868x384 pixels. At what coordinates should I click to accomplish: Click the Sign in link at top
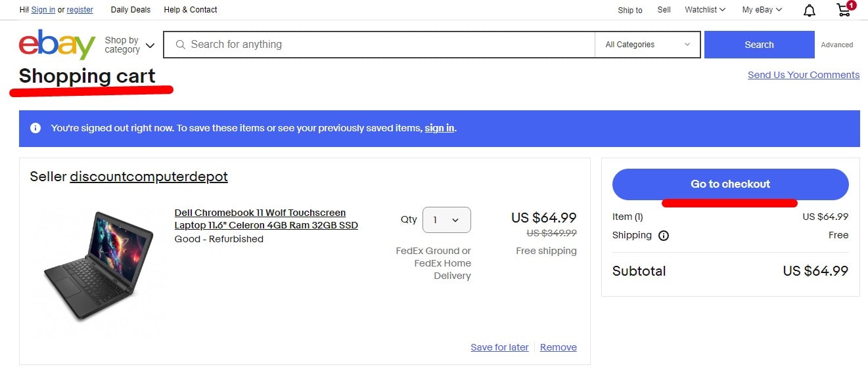click(x=43, y=10)
